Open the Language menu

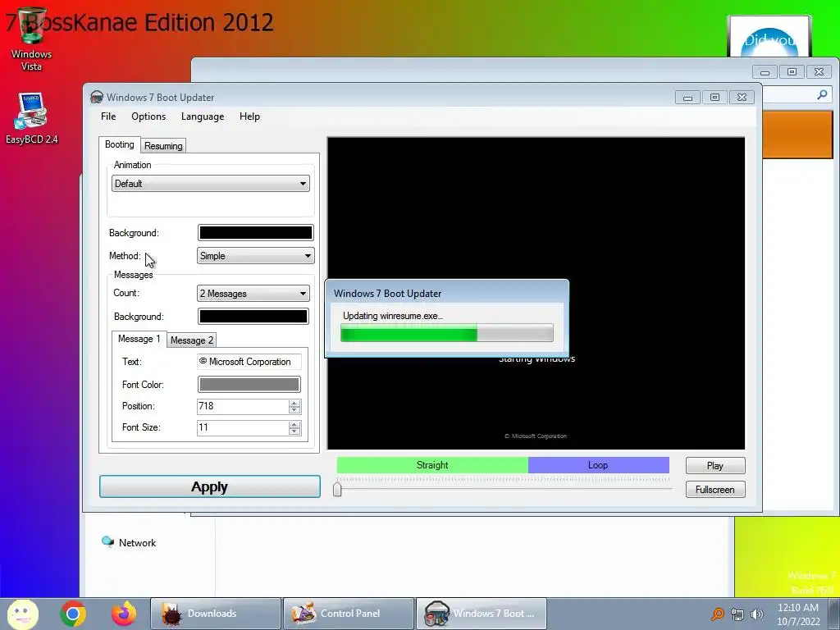tap(203, 116)
